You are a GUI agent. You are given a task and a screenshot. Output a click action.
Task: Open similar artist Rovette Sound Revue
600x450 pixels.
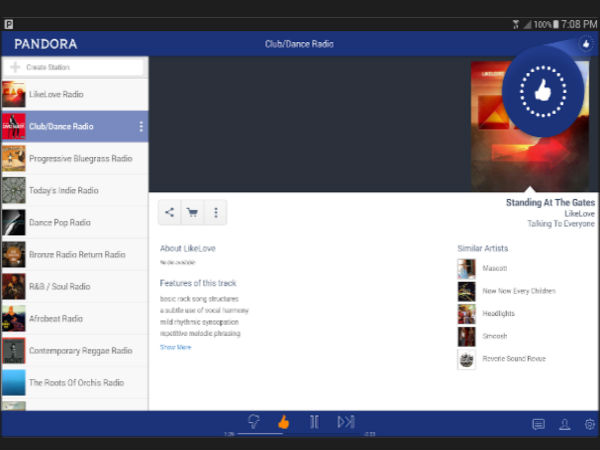pos(513,359)
